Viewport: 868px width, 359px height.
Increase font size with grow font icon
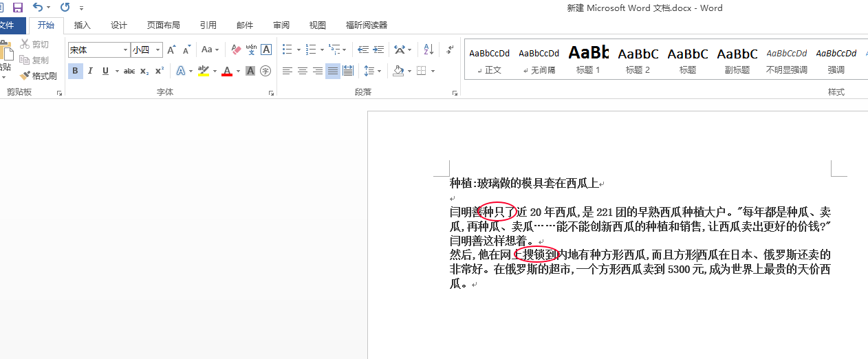pyautogui.click(x=171, y=50)
